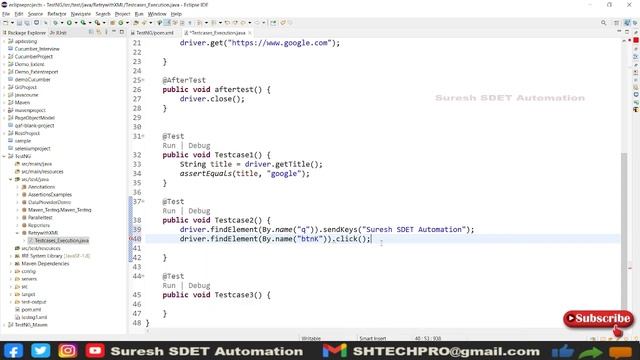Viewport: 640px width, 360px height.
Task: Select the PageObjectModel project
Action: click(34, 118)
